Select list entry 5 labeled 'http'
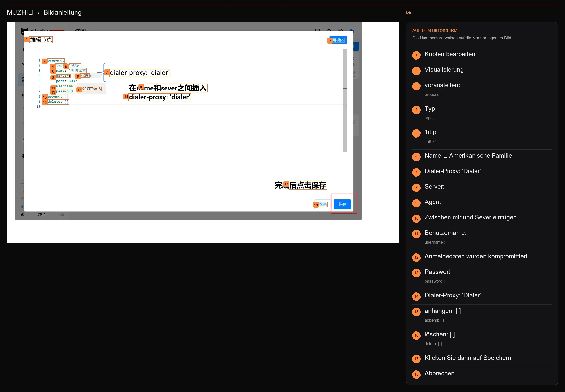Viewport: 565px width, 392px height. (x=482, y=138)
